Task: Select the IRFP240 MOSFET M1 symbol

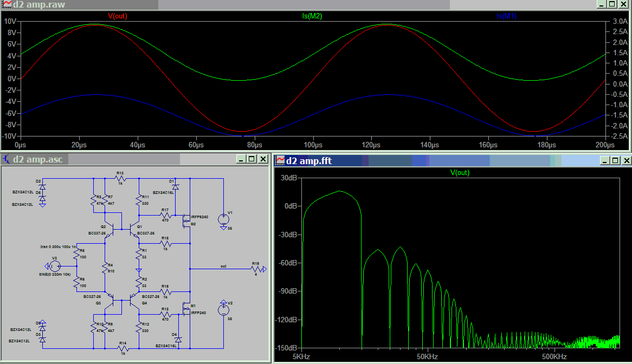Action: point(186,309)
